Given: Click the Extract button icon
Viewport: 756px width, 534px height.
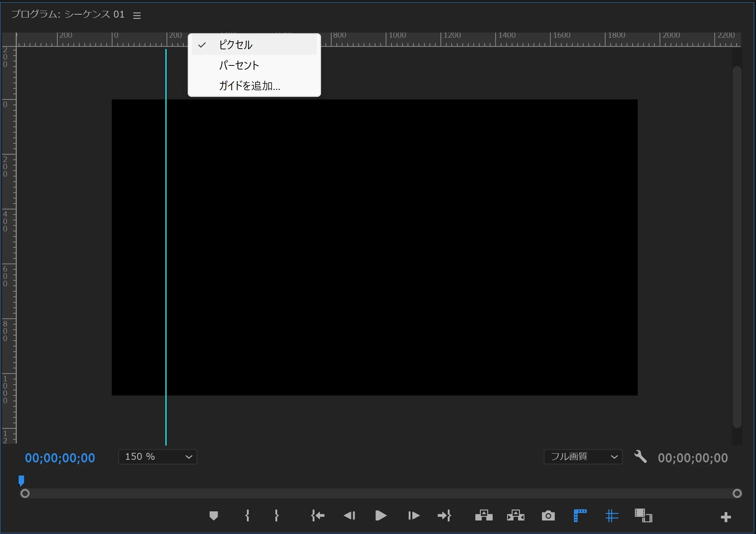Looking at the screenshot, I should coord(516,516).
